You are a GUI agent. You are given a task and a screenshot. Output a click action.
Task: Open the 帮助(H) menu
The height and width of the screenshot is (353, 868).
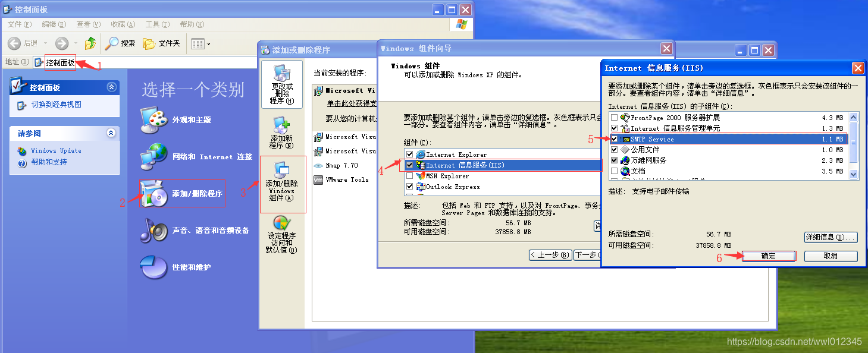(x=192, y=24)
